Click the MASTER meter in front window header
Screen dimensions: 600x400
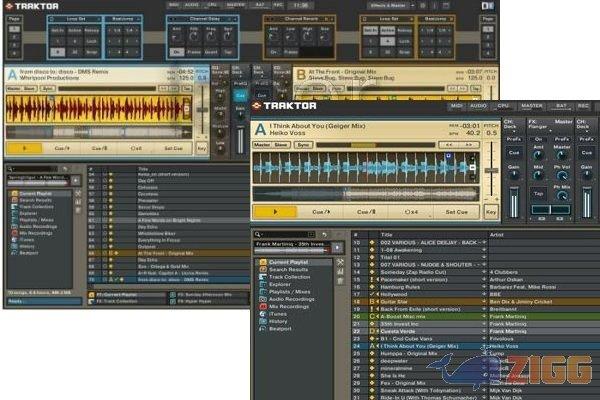(x=532, y=106)
